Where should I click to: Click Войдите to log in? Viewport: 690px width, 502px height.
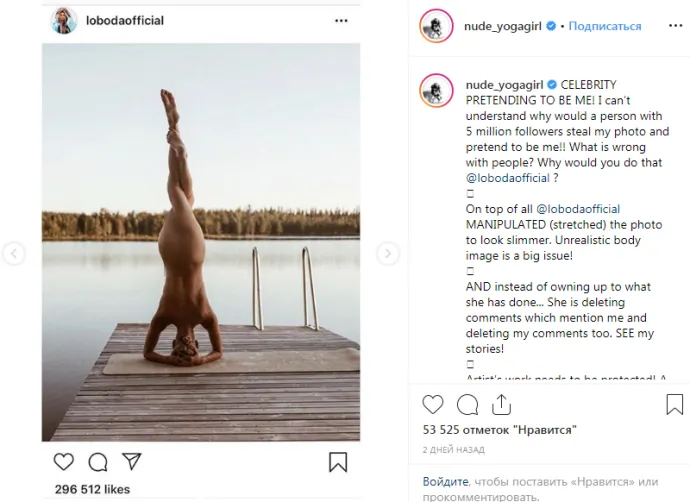pos(445,482)
